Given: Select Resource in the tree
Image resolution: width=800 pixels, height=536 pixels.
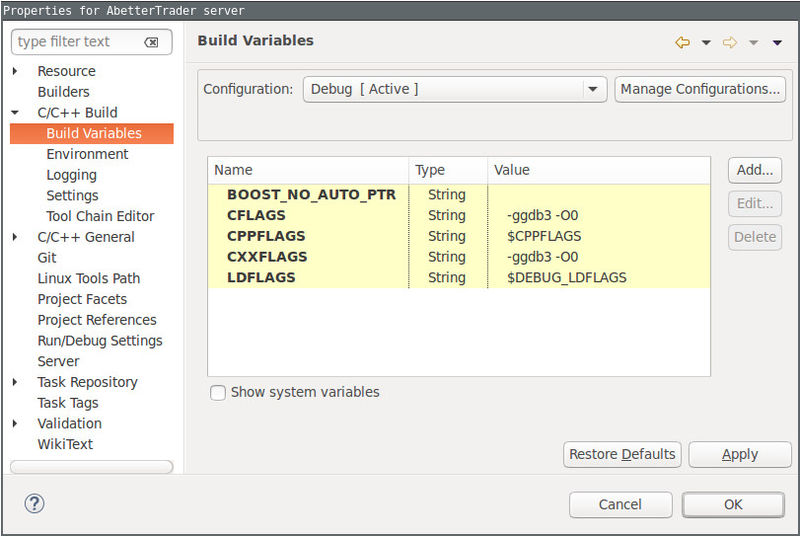Looking at the screenshot, I should [x=66, y=71].
